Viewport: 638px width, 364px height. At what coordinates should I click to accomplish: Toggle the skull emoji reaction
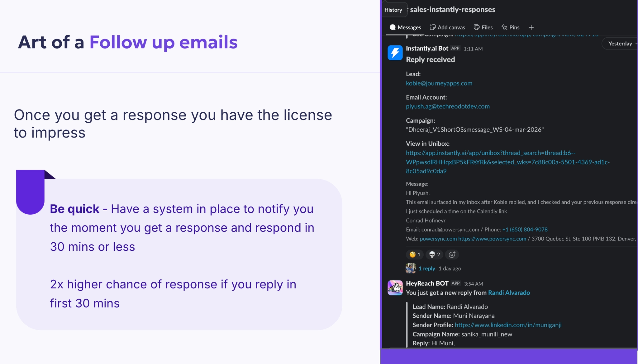click(434, 254)
